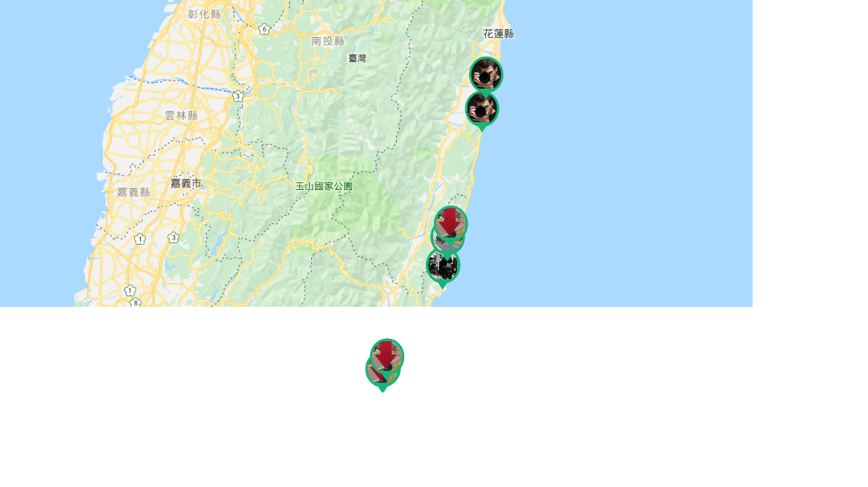Select the 彰化縣 county label

tap(204, 14)
